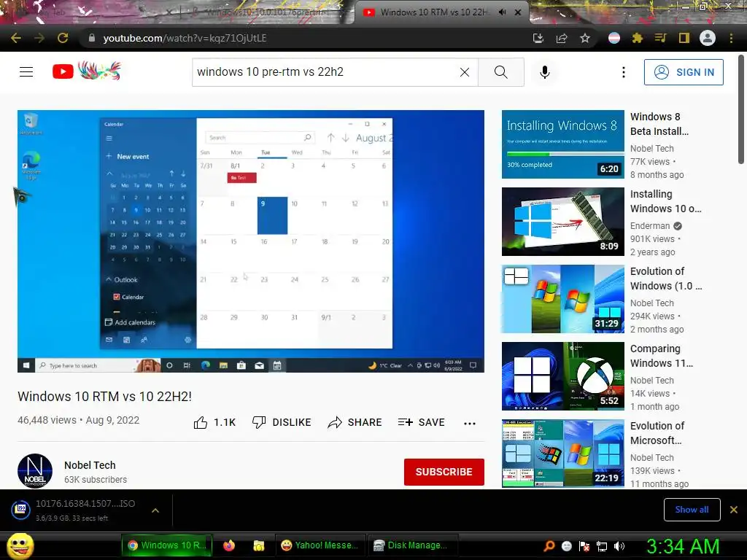Click the orange search tray icon

point(549,545)
